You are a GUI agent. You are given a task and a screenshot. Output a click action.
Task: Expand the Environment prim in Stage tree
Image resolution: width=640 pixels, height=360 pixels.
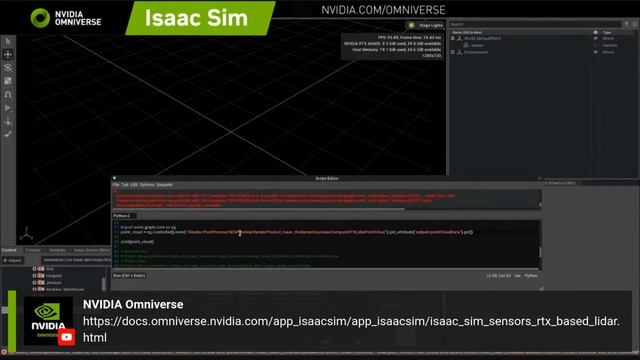452,52
